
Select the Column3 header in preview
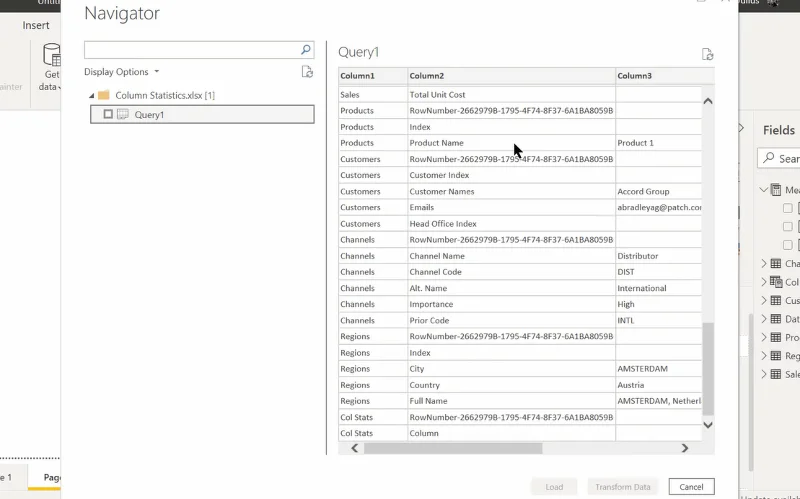coord(665,76)
